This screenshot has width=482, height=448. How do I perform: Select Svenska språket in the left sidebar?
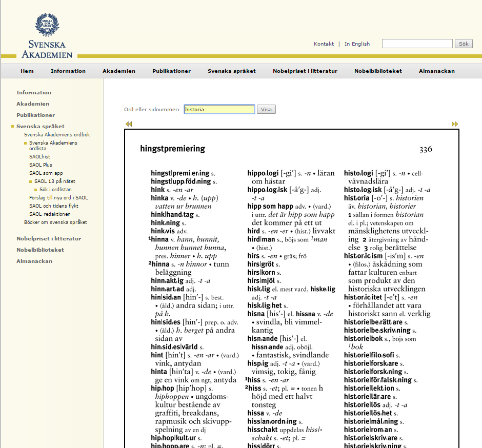41,126
